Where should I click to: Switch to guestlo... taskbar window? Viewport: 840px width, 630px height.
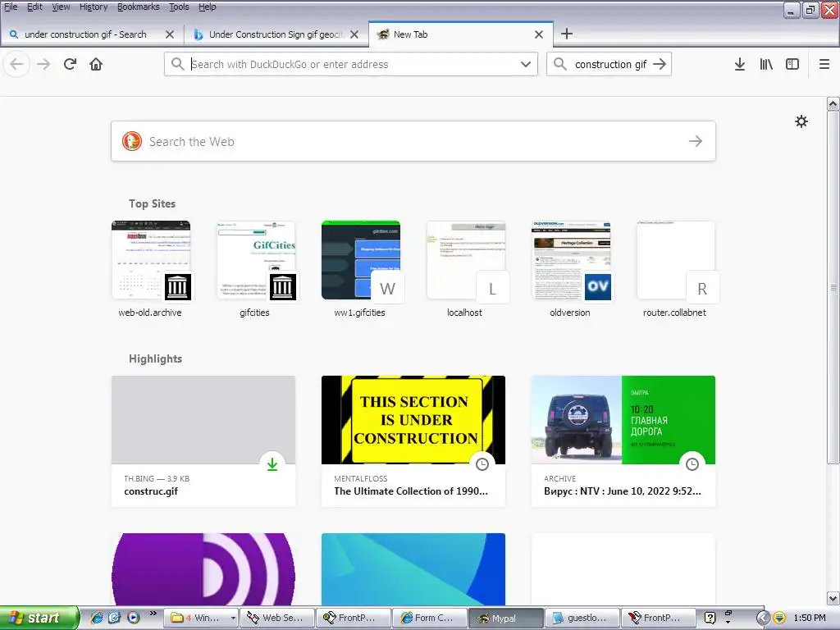582,619
